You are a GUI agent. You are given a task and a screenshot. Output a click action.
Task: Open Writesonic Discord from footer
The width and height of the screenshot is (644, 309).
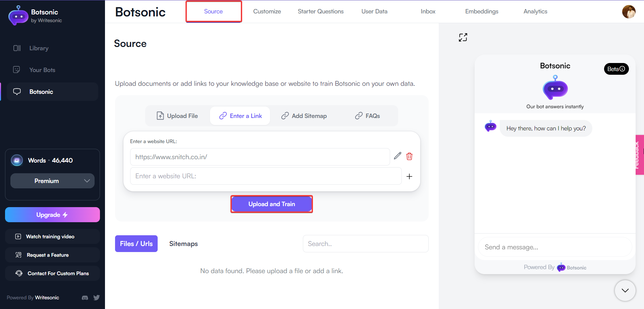(x=85, y=298)
